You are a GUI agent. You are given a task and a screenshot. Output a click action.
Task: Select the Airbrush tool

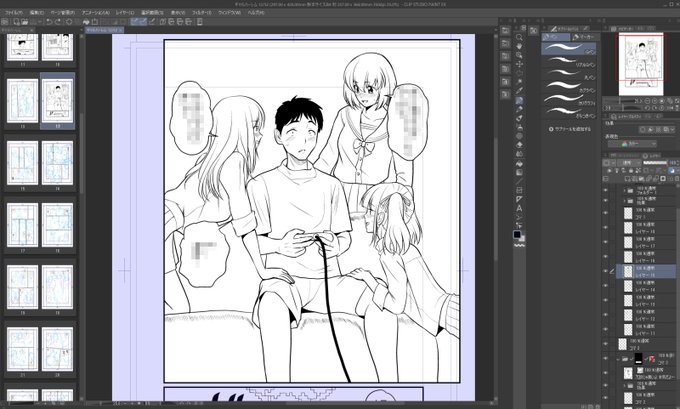tap(519, 127)
